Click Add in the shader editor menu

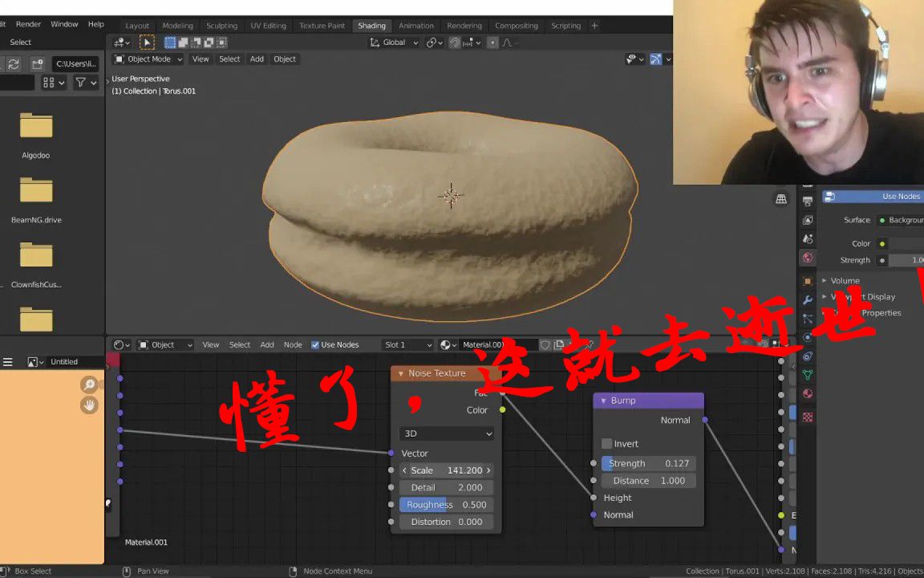coord(267,344)
